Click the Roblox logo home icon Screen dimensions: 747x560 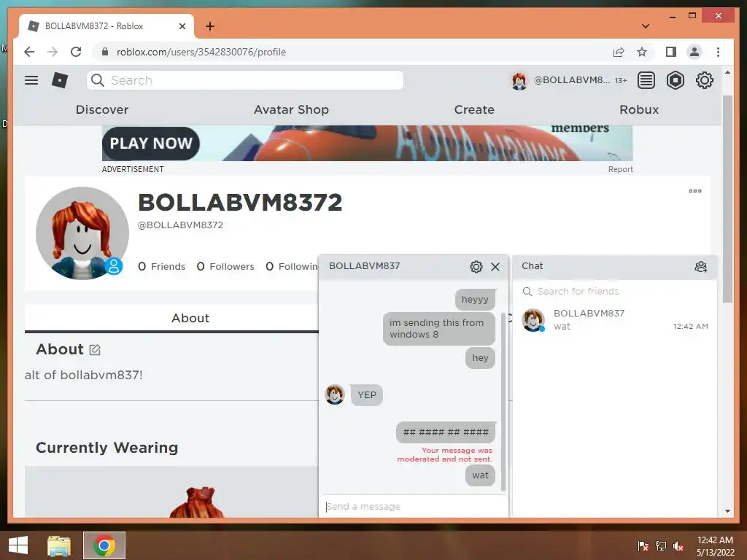pyautogui.click(x=60, y=80)
